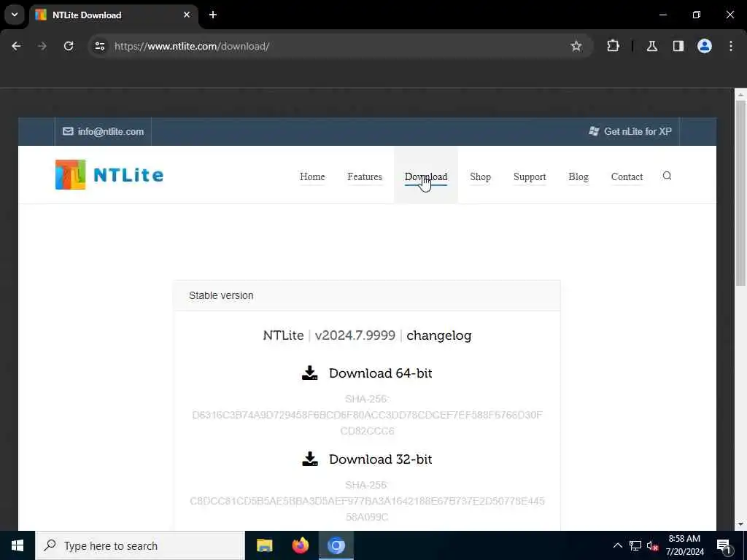Select the NTLite Download tab
The height and width of the screenshot is (560, 747).
point(115,15)
